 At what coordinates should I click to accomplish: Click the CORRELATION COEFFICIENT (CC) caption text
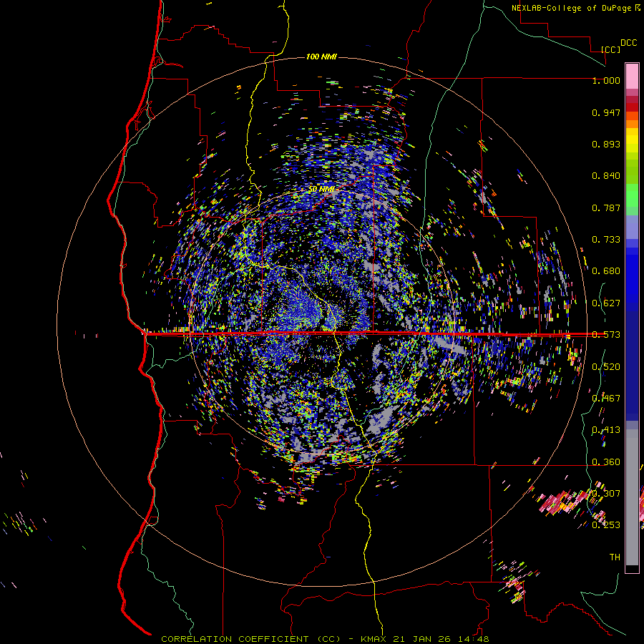coord(250,639)
